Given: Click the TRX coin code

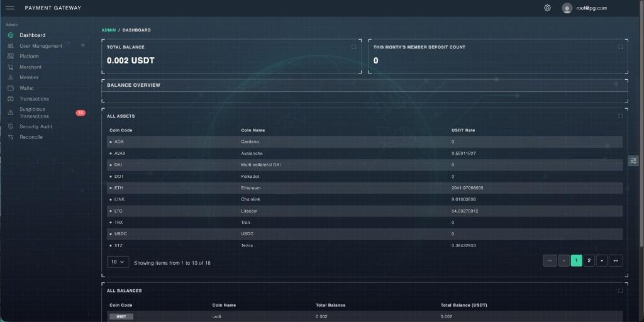Looking at the screenshot, I should 118,223.
